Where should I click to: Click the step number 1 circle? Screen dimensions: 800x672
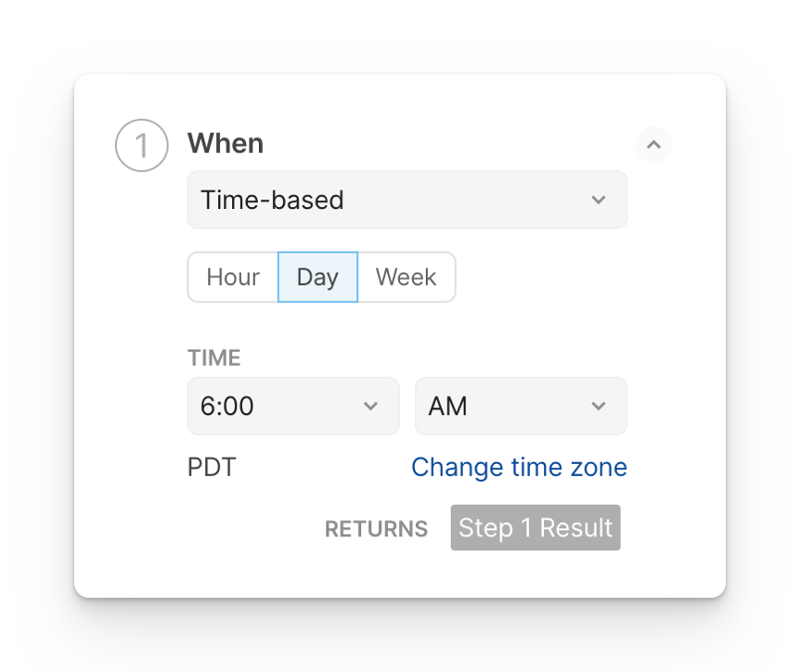[141, 146]
